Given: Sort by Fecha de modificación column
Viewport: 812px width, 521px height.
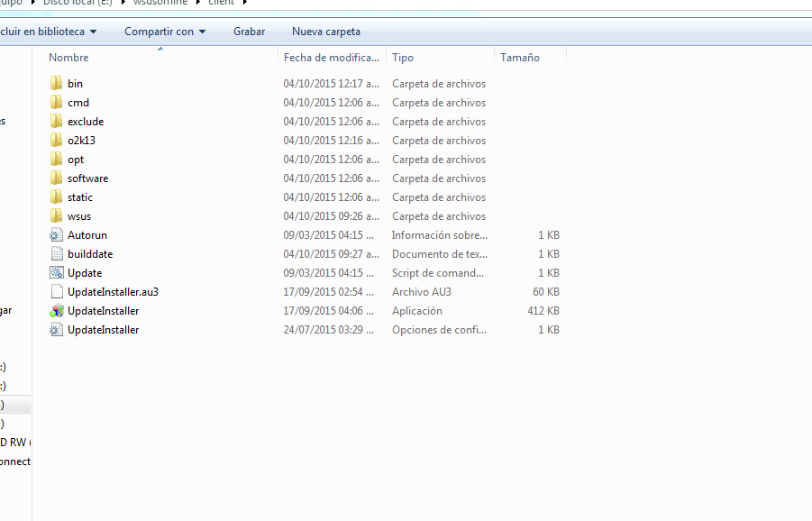Looking at the screenshot, I should coord(331,58).
